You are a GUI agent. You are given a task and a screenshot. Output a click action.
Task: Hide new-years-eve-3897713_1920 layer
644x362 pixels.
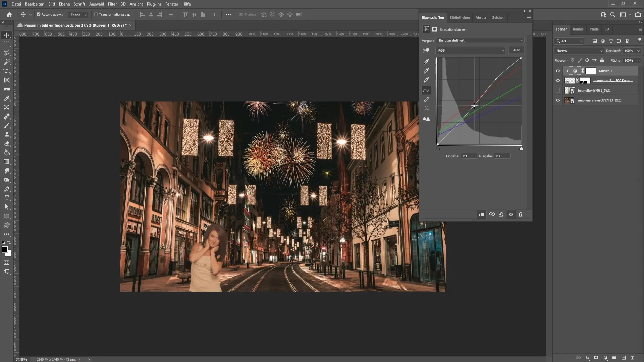click(x=558, y=100)
